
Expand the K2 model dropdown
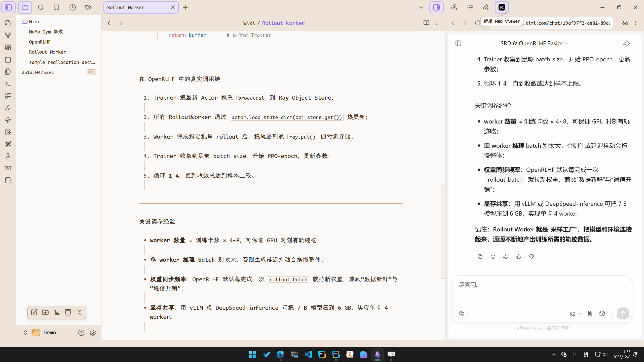(x=575, y=313)
